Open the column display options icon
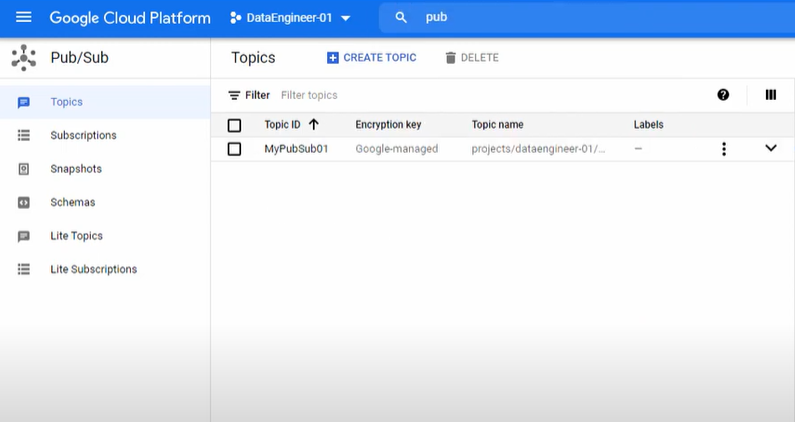 (x=771, y=95)
